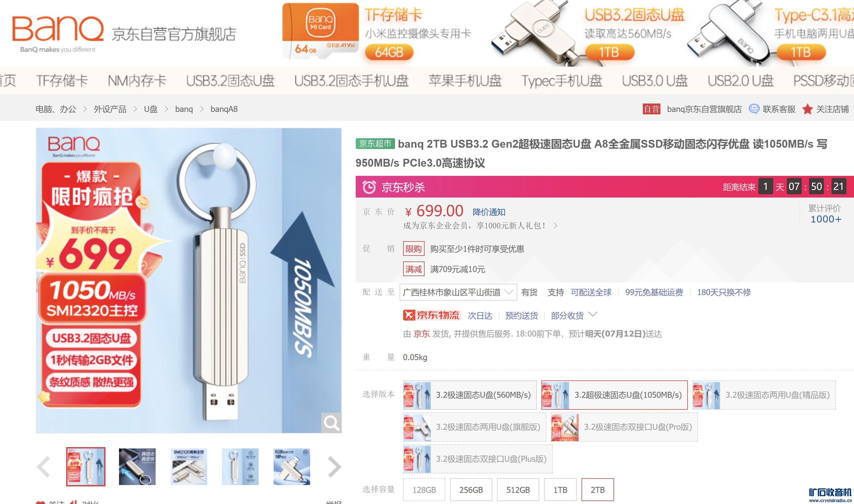Open the delivery address dropdown 广西桂林市象山区
This screenshot has width=854, height=504.
coord(458,292)
